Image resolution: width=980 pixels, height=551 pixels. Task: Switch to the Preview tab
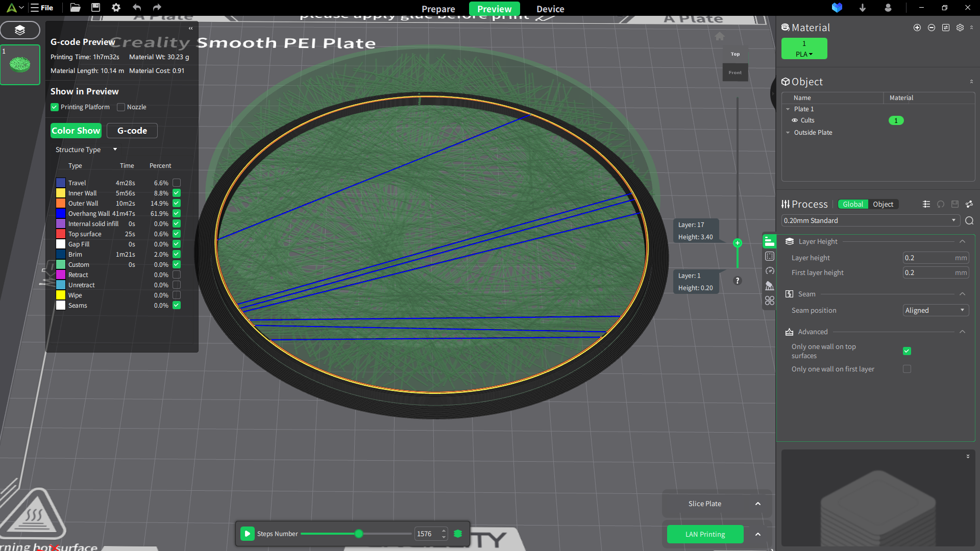pyautogui.click(x=495, y=9)
